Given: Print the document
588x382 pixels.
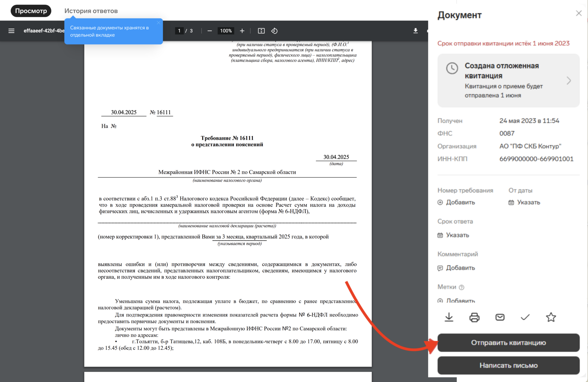Looking at the screenshot, I should [x=474, y=317].
